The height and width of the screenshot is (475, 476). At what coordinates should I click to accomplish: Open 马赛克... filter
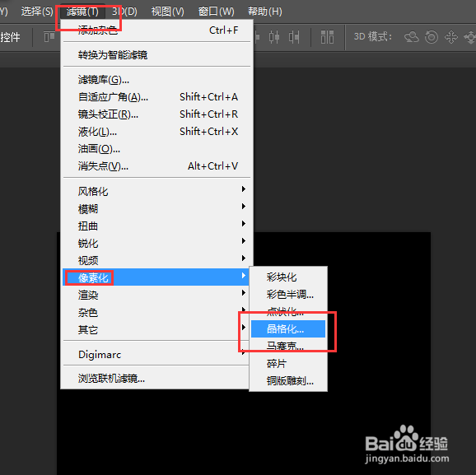[288, 347]
